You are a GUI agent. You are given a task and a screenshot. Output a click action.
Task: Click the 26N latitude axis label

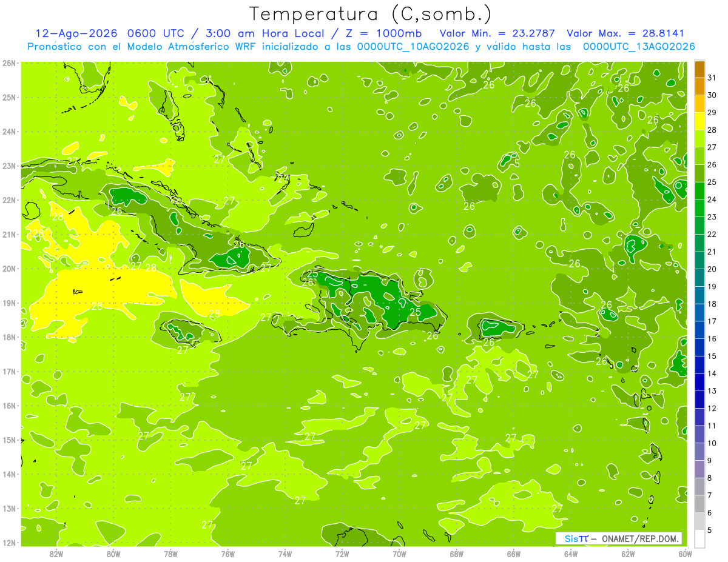click(9, 62)
